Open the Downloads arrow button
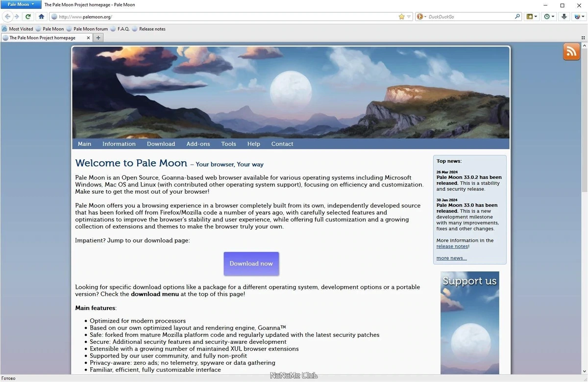The width and height of the screenshot is (588, 382). pos(564,17)
